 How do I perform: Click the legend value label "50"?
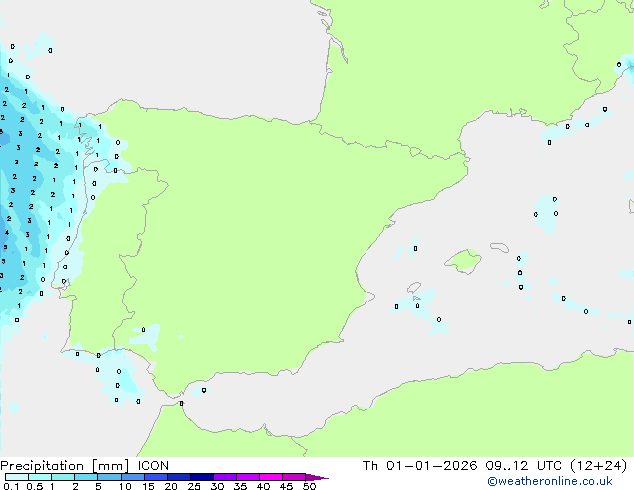[309, 487]
